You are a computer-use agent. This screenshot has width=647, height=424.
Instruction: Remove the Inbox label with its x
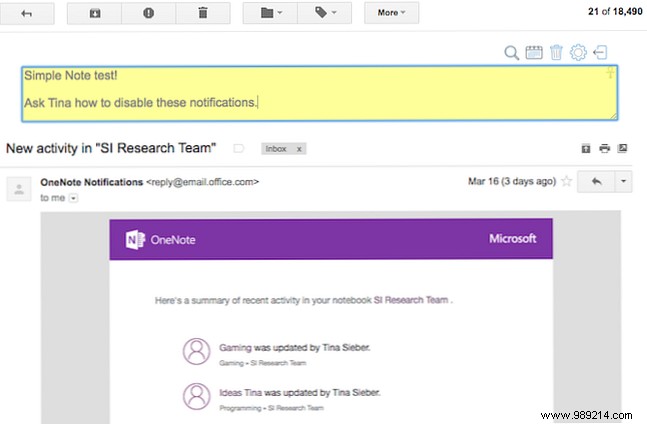click(x=299, y=149)
